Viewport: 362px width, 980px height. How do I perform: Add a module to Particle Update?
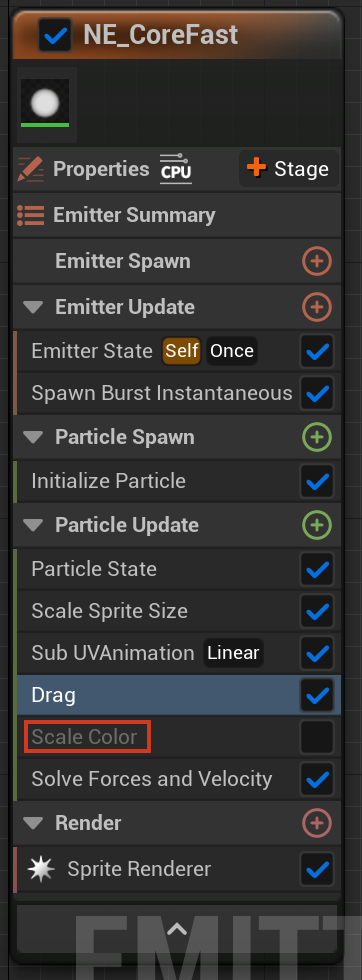point(316,525)
